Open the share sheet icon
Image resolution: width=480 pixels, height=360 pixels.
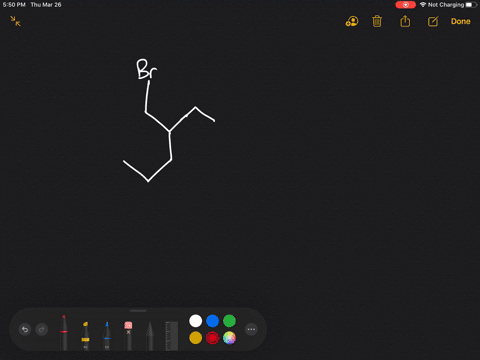pyautogui.click(x=405, y=21)
